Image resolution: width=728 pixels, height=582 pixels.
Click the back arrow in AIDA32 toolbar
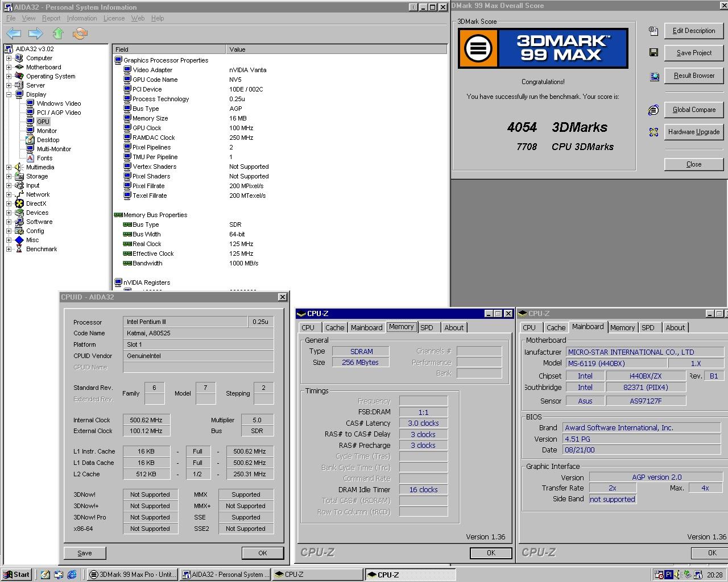[14, 34]
